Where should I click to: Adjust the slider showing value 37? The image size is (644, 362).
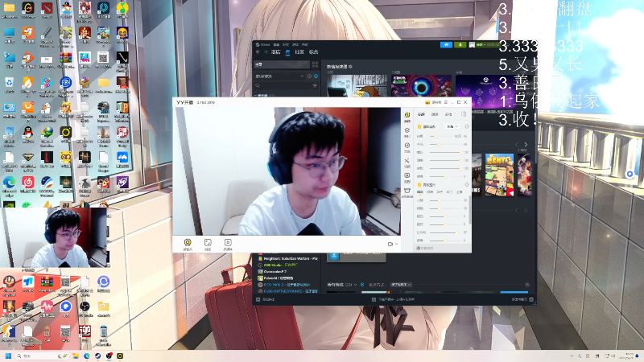coord(445,232)
